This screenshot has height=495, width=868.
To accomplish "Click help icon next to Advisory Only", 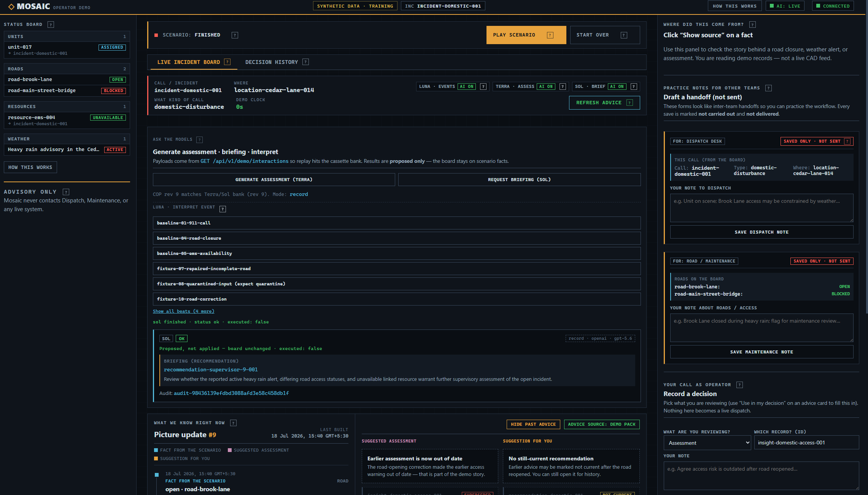I will pyautogui.click(x=66, y=192).
